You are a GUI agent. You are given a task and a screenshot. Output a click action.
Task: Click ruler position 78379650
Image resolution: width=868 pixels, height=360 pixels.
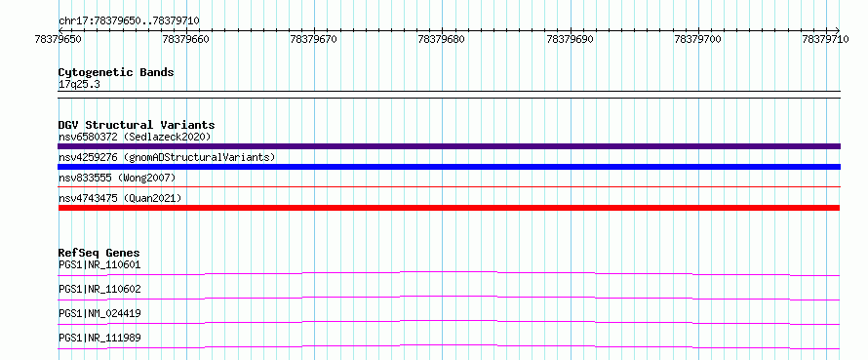click(59, 39)
